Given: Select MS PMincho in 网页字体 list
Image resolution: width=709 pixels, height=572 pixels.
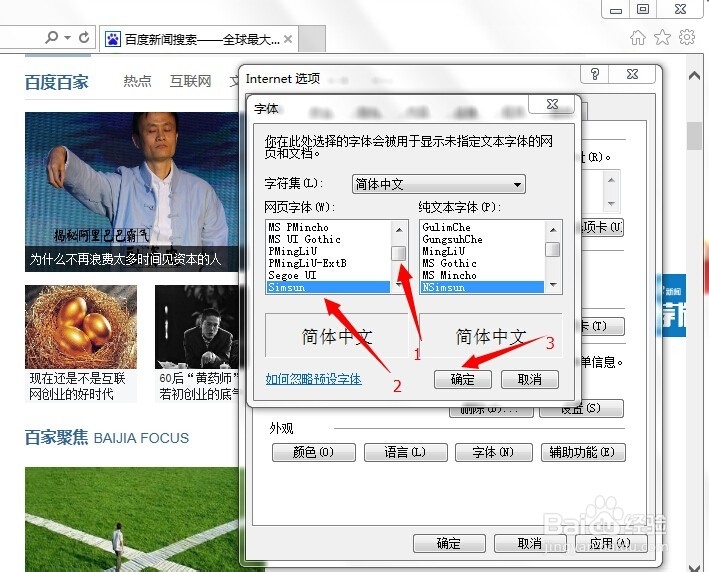Looking at the screenshot, I should [328, 227].
